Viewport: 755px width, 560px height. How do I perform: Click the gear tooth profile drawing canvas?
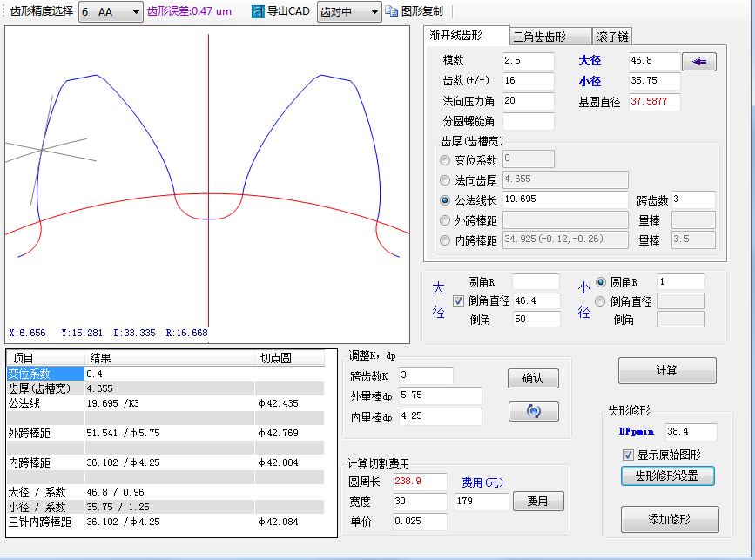207,185
